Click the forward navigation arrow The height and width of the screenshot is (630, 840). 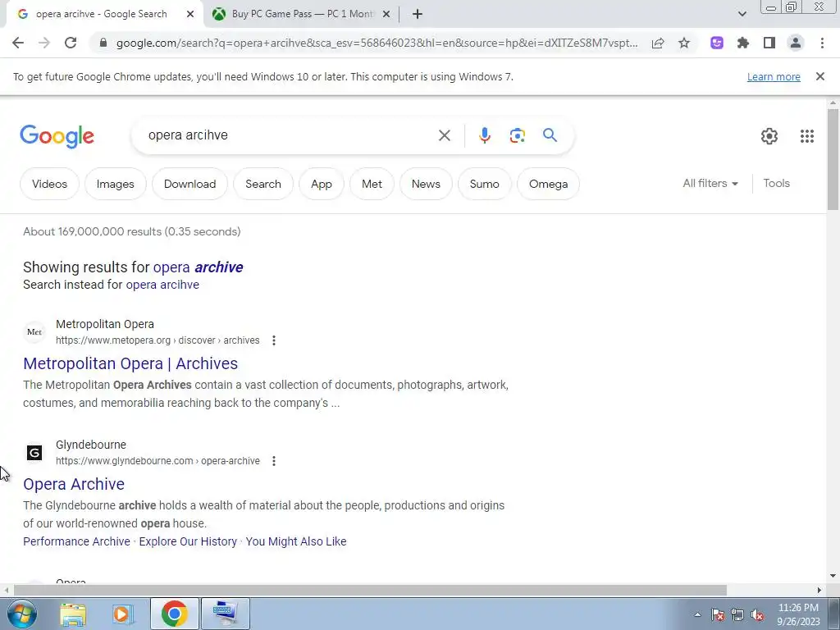point(44,43)
